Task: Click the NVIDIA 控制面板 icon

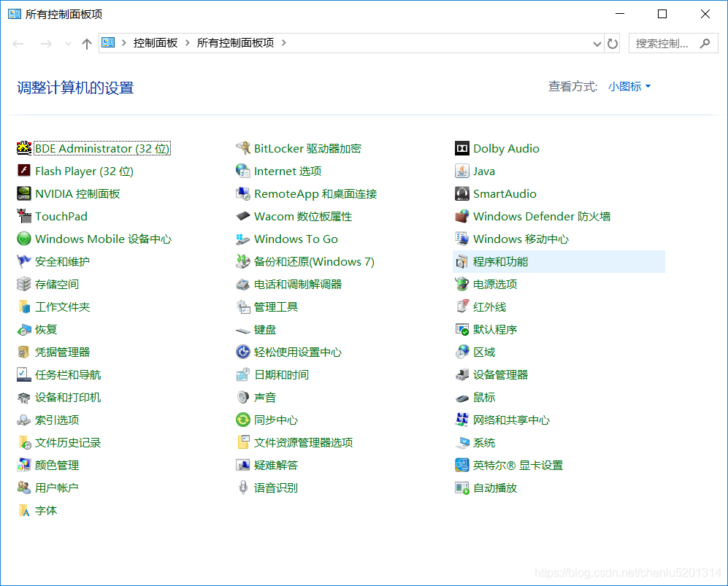Action: pos(23,193)
